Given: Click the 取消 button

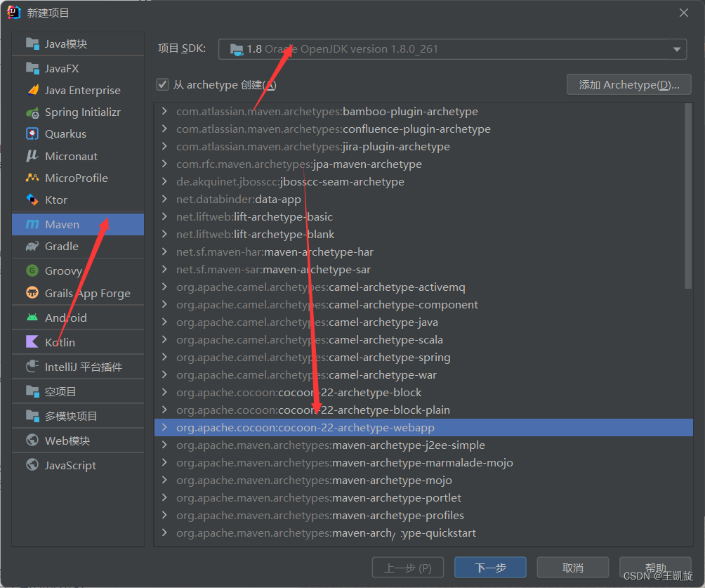Looking at the screenshot, I should coord(573,568).
